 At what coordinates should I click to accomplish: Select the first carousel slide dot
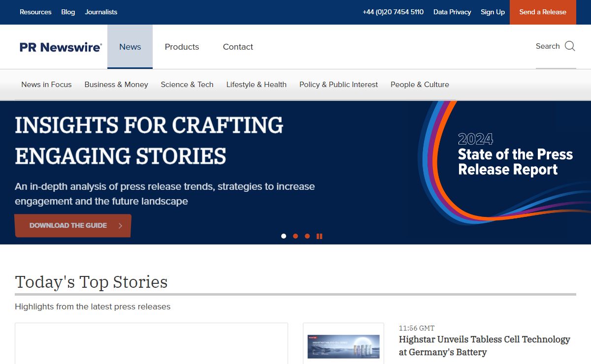[x=284, y=236]
